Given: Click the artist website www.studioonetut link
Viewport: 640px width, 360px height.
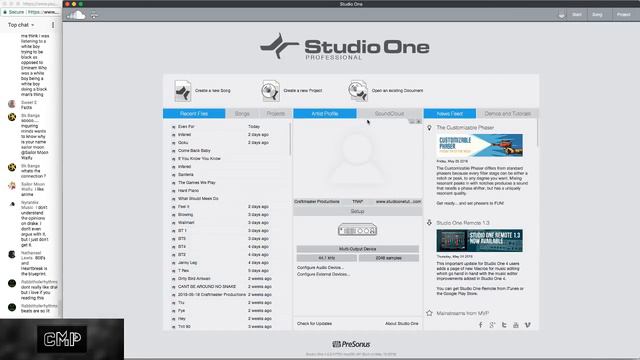Looking at the screenshot, I should (x=398, y=202).
